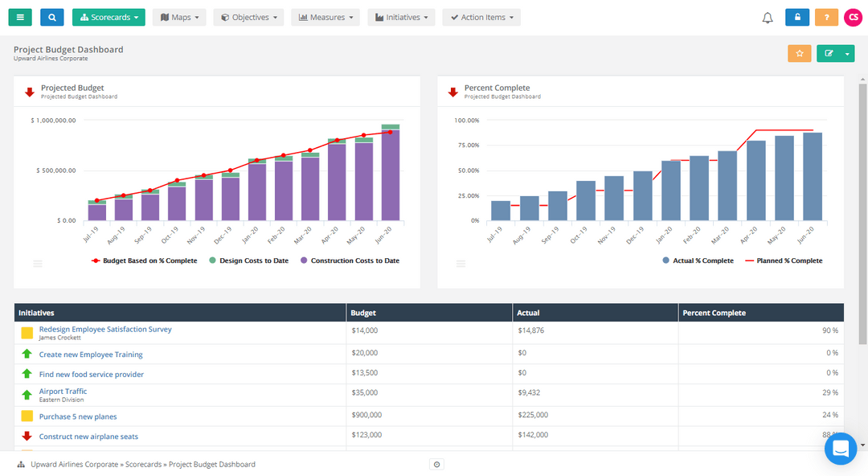The height and width of the screenshot is (476, 868).
Task: Open the Scorecards dropdown
Action: coord(108,17)
